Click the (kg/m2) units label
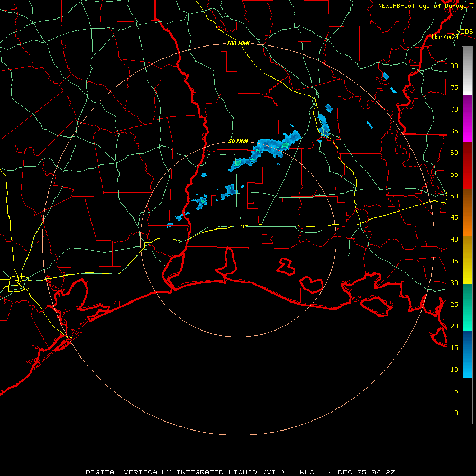476x476 pixels. (445, 37)
